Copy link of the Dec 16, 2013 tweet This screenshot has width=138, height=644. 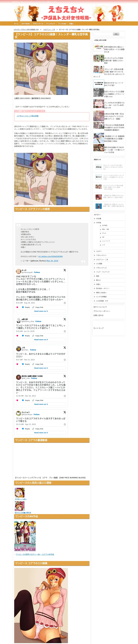click(38, 400)
